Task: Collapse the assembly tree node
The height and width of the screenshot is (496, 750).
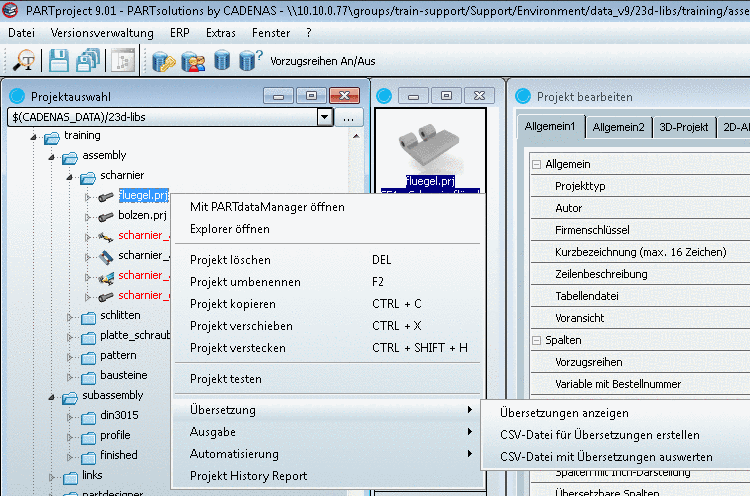Action: 51,157
